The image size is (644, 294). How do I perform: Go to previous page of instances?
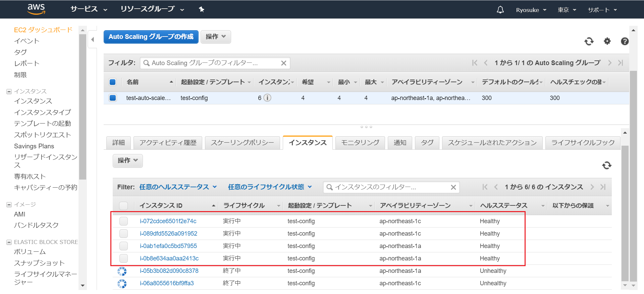[x=496, y=187]
